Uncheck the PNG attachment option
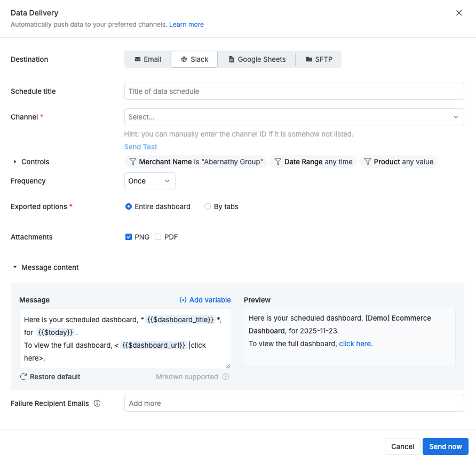Image resolution: width=476 pixels, height=463 pixels. (129, 237)
